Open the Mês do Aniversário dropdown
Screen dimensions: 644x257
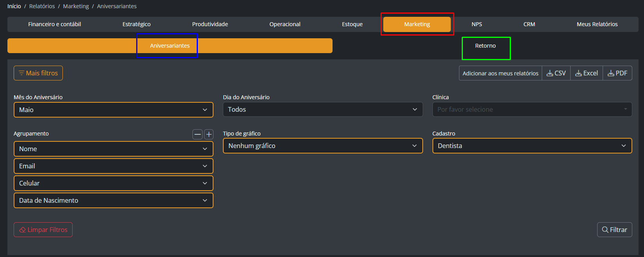point(114,110)
